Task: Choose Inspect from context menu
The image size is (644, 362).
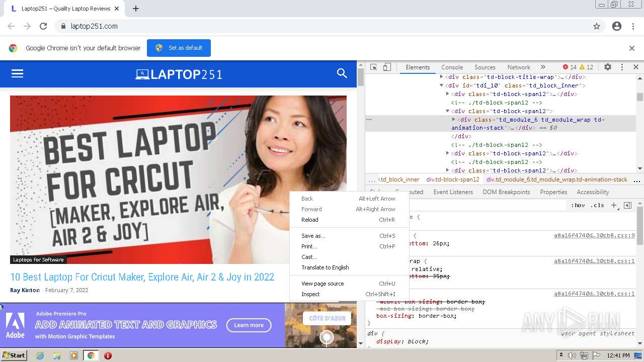Action: pyautogui.click(x=350, y=294)
